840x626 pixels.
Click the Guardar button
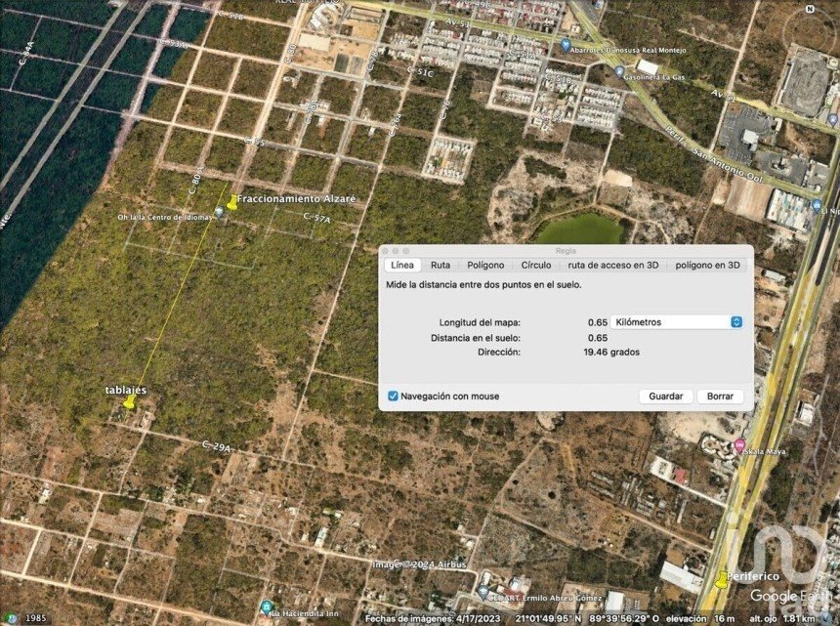point(666,396)
